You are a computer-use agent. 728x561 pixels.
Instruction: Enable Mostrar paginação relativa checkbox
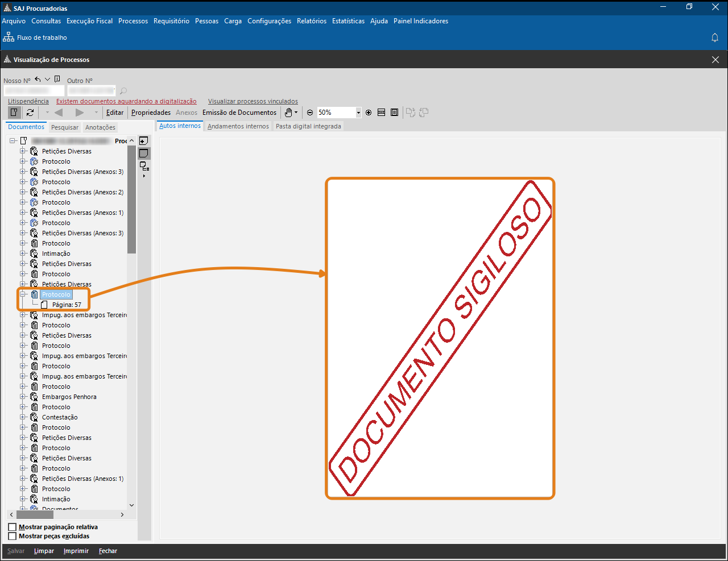(12, 527)
